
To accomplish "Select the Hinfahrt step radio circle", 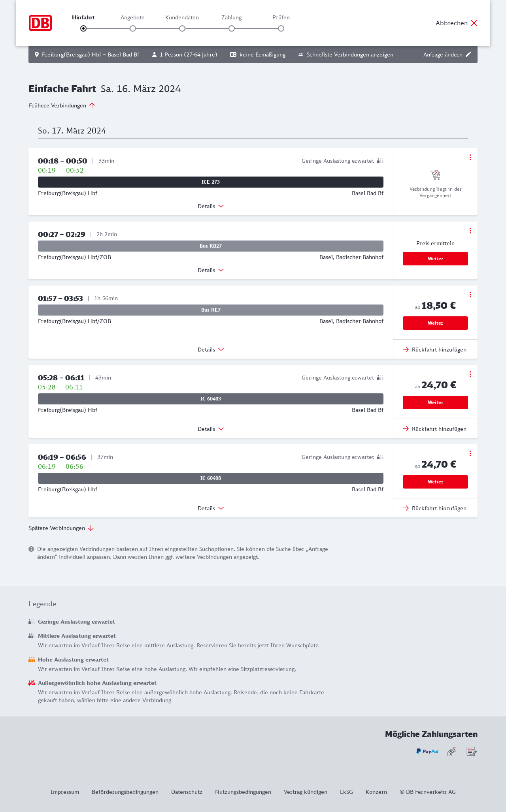I will pyautogui.click(x=83, y=28).
